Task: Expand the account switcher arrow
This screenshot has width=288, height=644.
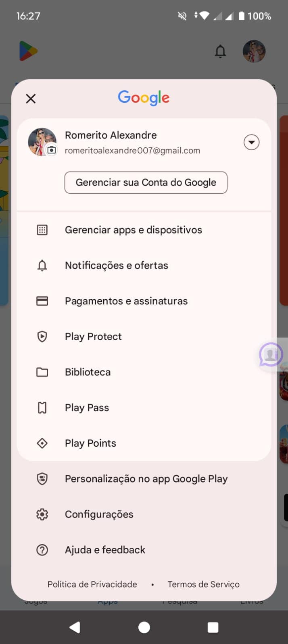Action: pos(251,142)
